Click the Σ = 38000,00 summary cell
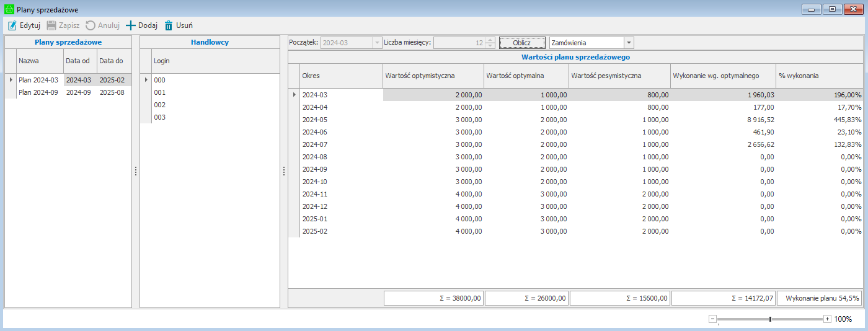 point(434,298)
